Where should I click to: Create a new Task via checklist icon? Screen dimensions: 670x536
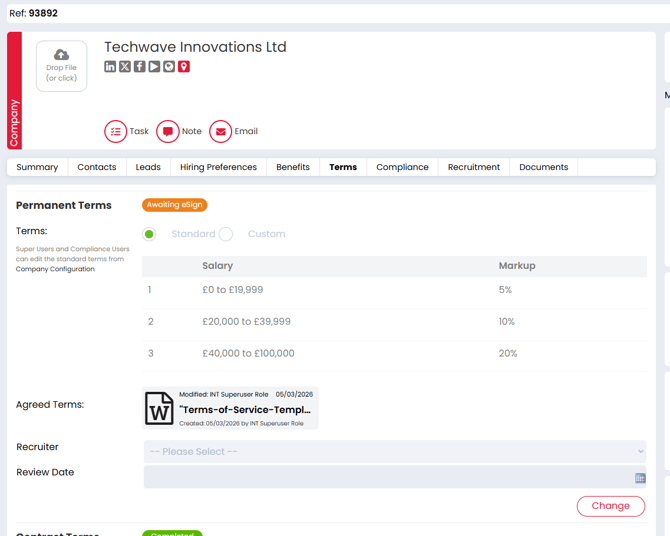pos(116,131)
